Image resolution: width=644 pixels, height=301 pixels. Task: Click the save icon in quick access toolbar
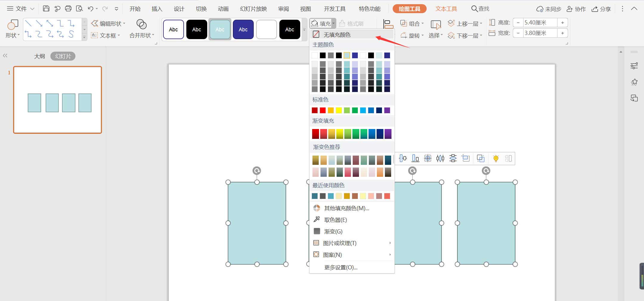pyautogui.click(x=46, y=9)
